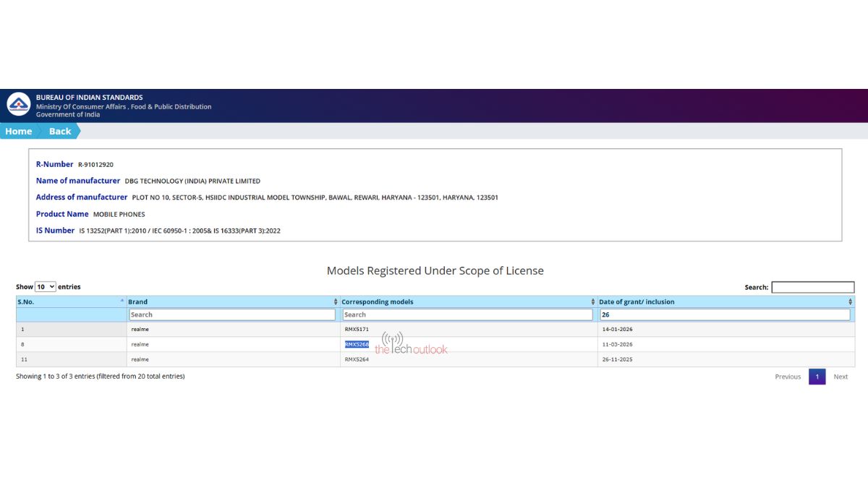Click the Corresponding models filter field
The width and height of the screenshot is (868, 488).
point(467,314)
